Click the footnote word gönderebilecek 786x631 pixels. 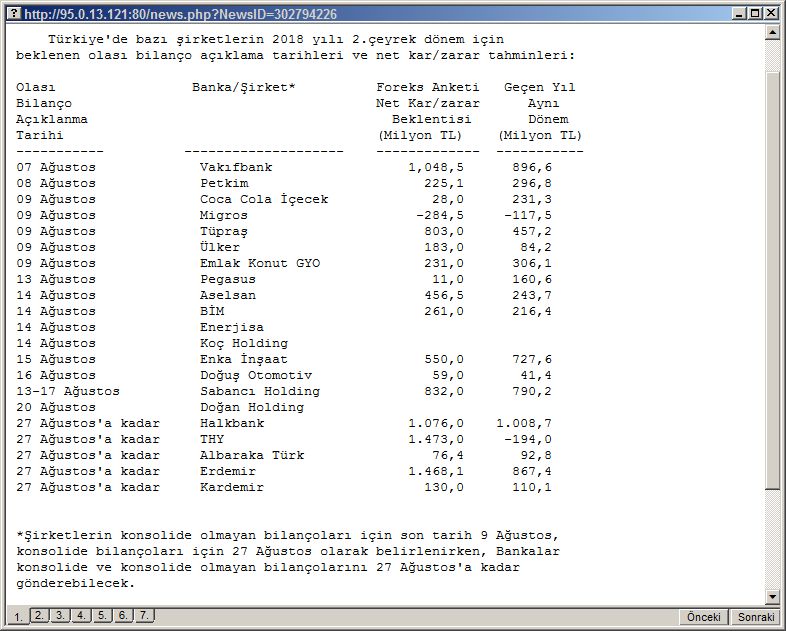point(76,583)
